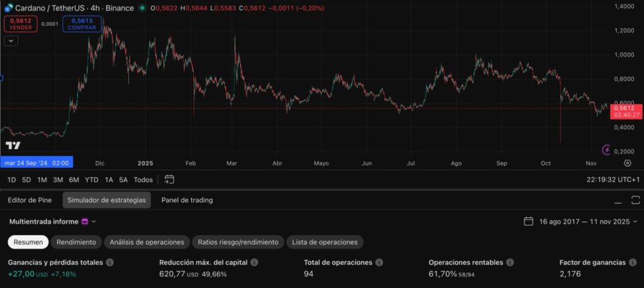The image size is (644, 288).
Task: Click info icon for Total de operaciones
Action: pyautogui.click(x=379, y=262)
